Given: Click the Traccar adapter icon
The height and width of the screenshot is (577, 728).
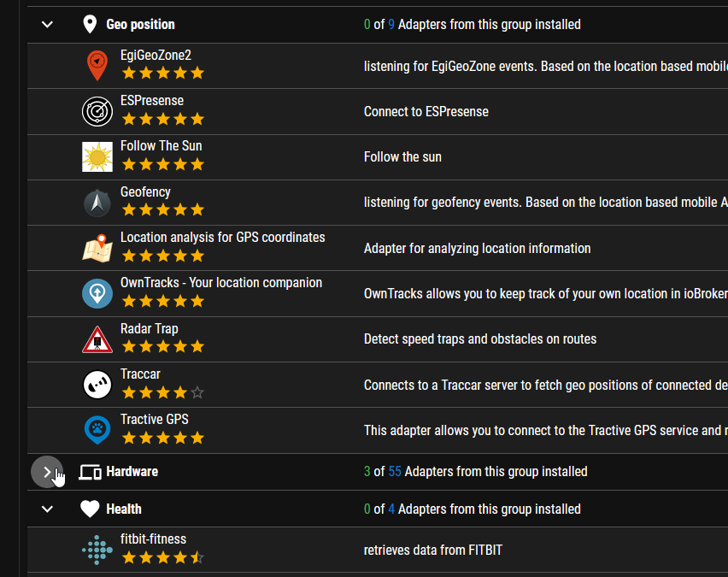Looking at the screenshot, I should tap(97, 385).
